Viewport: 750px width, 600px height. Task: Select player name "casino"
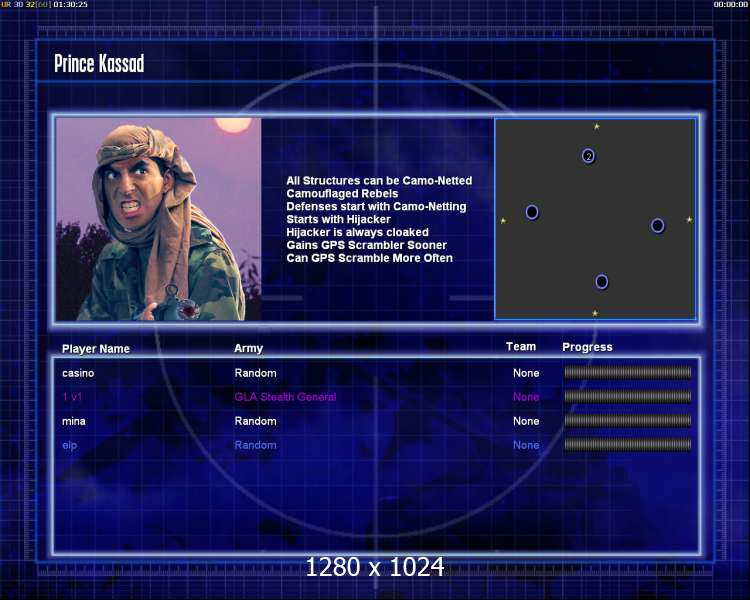78,373
